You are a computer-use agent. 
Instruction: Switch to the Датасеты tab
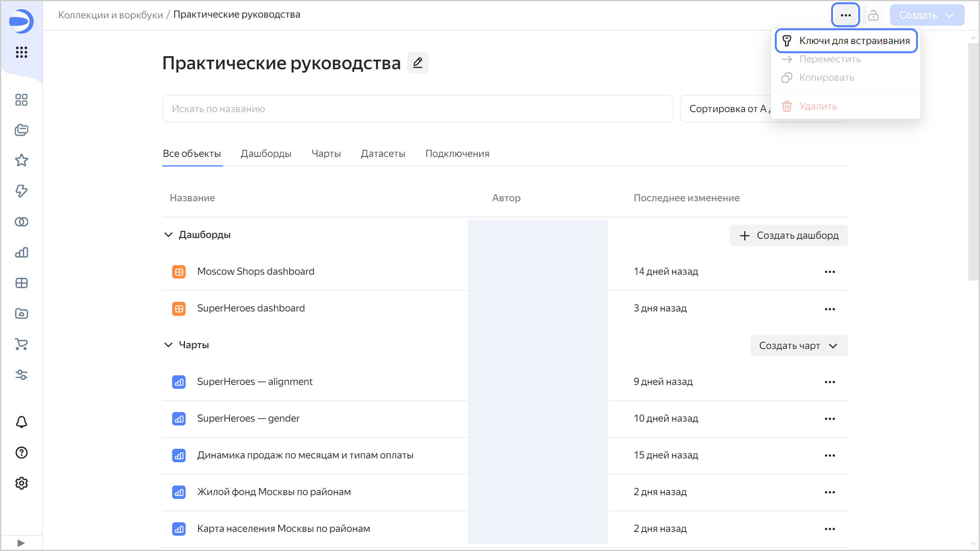tap(383, 153)
